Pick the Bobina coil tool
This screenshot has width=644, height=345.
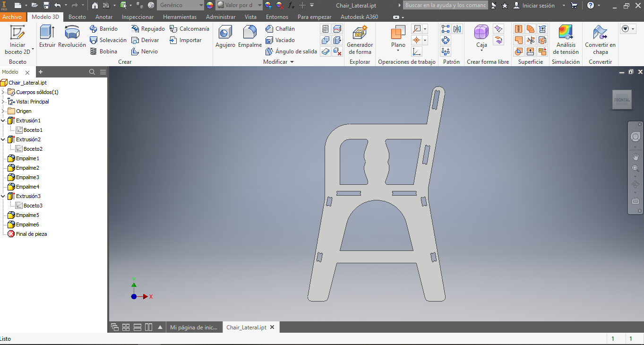pyautogui.click(x=103, y=52)
